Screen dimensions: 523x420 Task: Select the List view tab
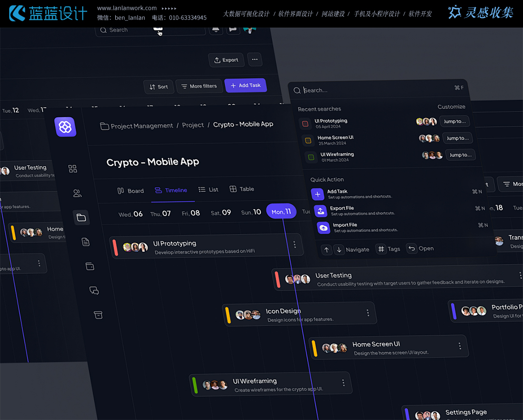coord(208,189)
